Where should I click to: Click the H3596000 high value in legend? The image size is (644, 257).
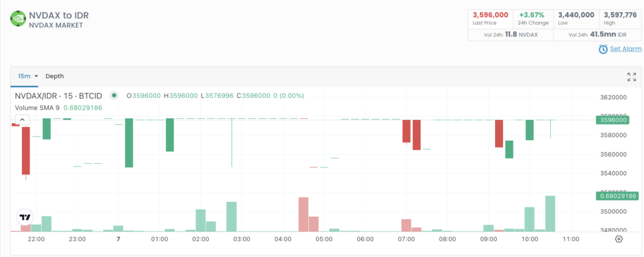click(180, 96)
